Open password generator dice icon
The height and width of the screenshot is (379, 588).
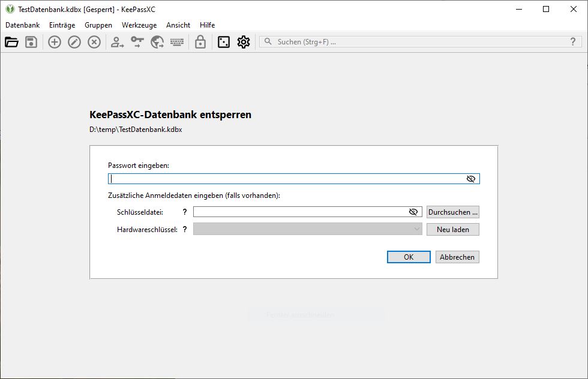(x=223, y=42)
